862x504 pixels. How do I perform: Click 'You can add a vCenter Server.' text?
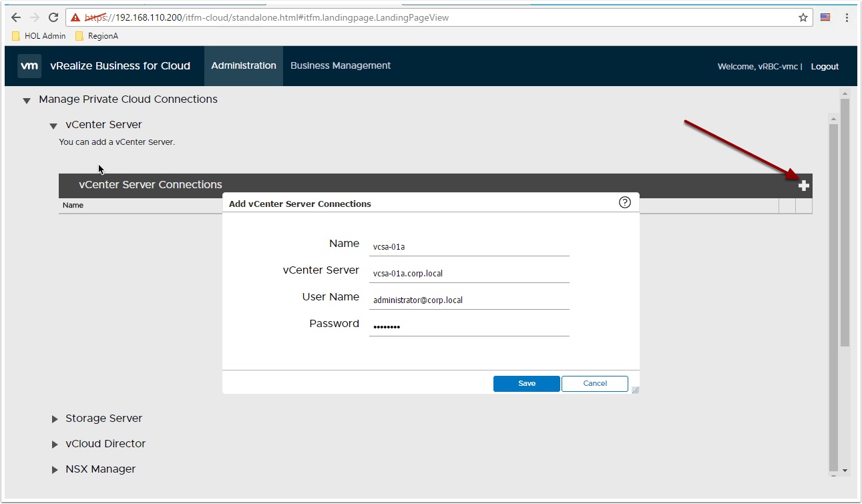pyautogui.click(x=117, y=142)
